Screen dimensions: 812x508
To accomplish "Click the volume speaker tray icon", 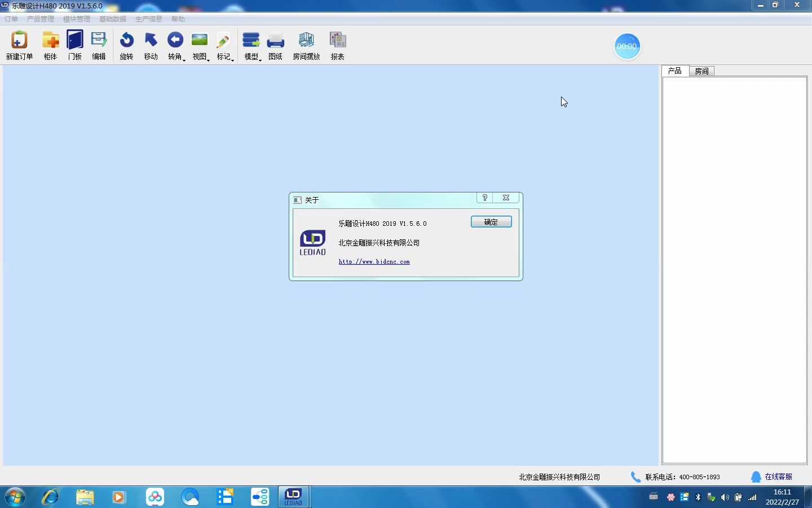I will tap(725, 497).
